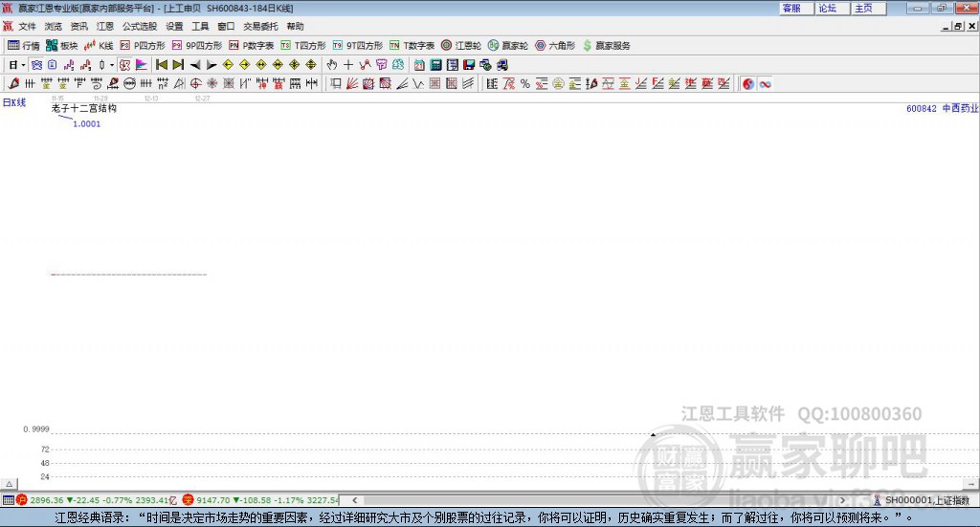Viewport: 980px width, 527px height.
Task: Open the 文件 menu
Action: (27, 26)
